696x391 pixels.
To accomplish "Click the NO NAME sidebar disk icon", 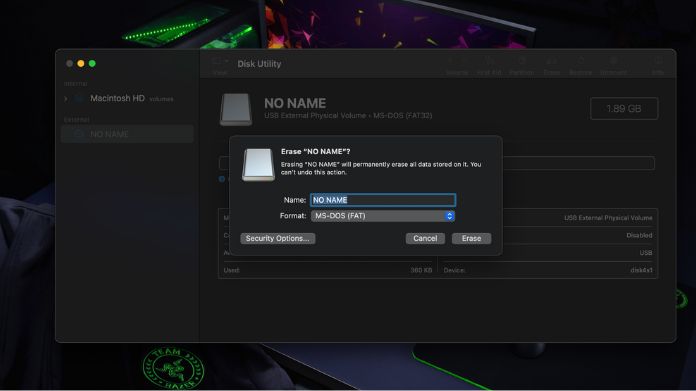I will pyautogui.click(x=79, y=134).
